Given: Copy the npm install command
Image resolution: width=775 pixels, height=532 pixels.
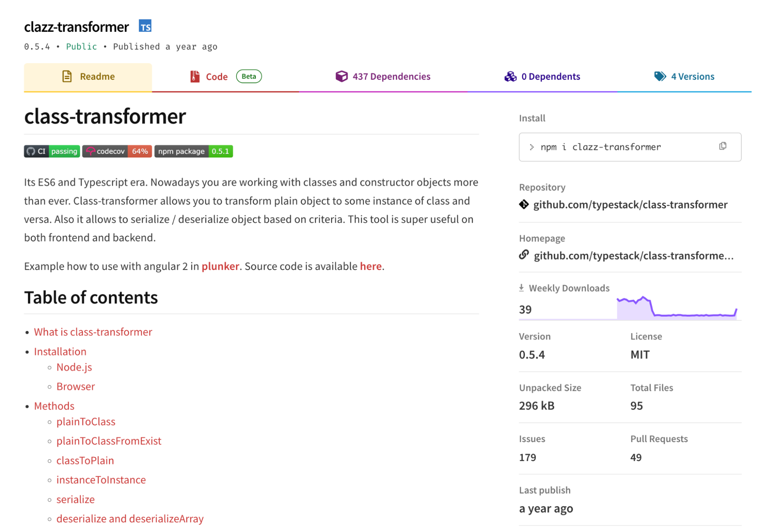Looking at the screenshot, I should pyautogui.click(x=722, y=146).
